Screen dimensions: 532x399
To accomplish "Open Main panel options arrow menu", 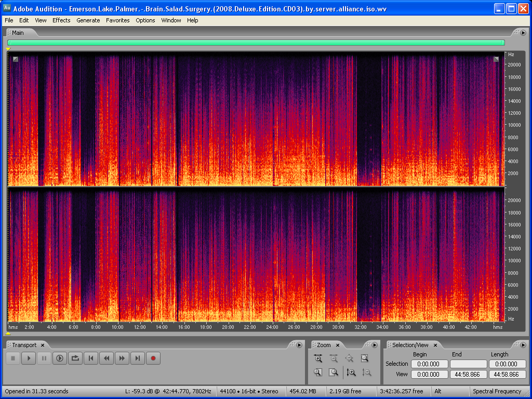I will click(x=523, y=33).
